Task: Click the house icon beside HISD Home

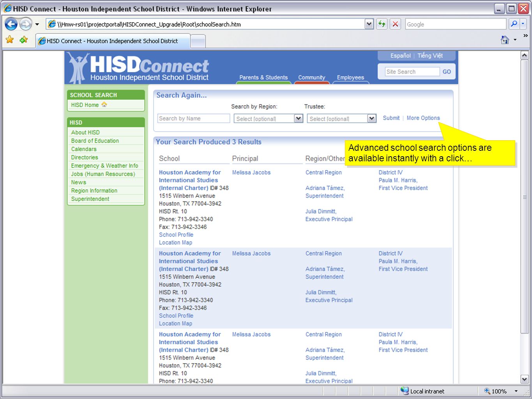Action: 104,104
